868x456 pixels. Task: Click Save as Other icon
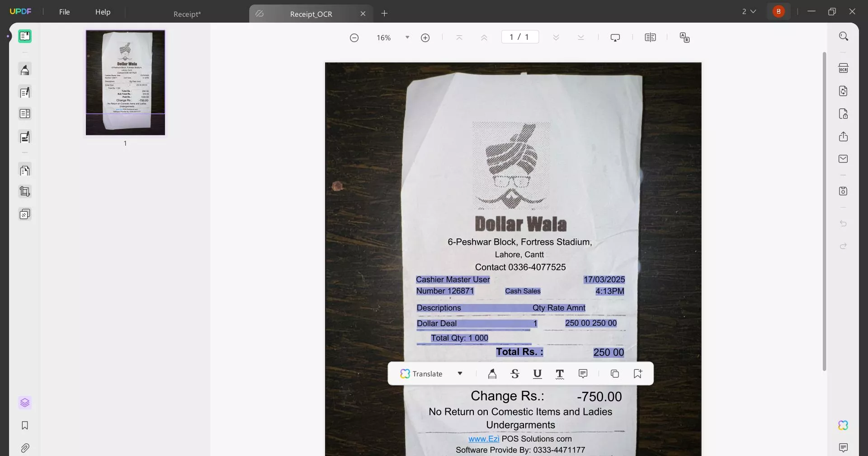tap(844, 191)
